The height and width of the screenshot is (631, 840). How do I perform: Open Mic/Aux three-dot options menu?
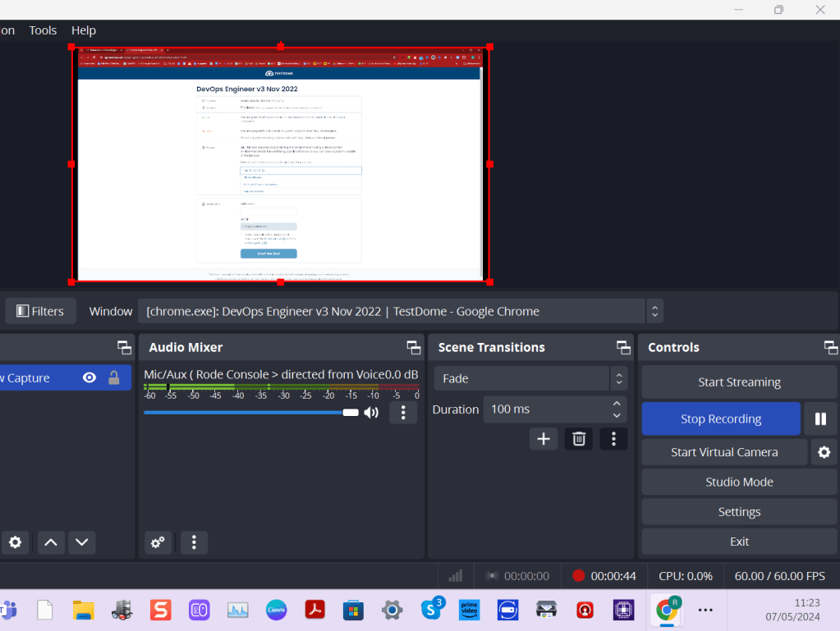403,412
